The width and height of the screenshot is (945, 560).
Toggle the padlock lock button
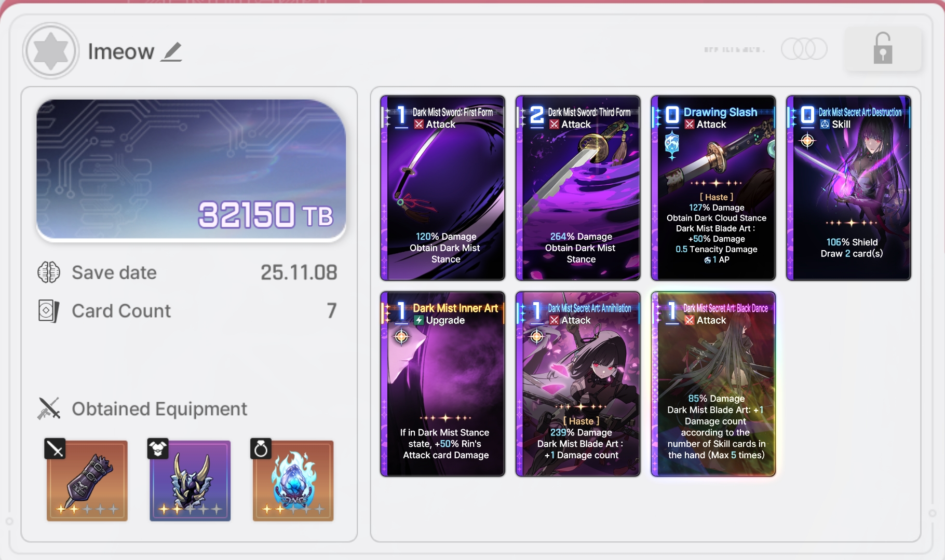click(883, 49)
